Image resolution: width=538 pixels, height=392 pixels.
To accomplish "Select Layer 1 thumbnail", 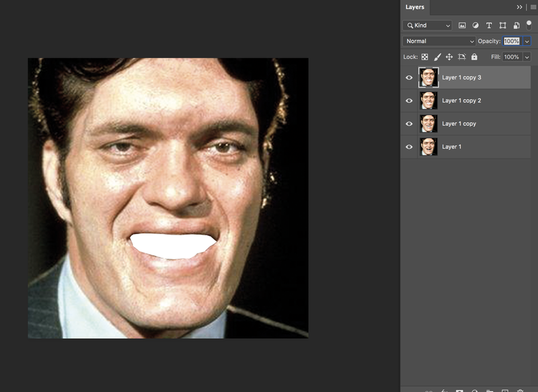I will point(428,147).
